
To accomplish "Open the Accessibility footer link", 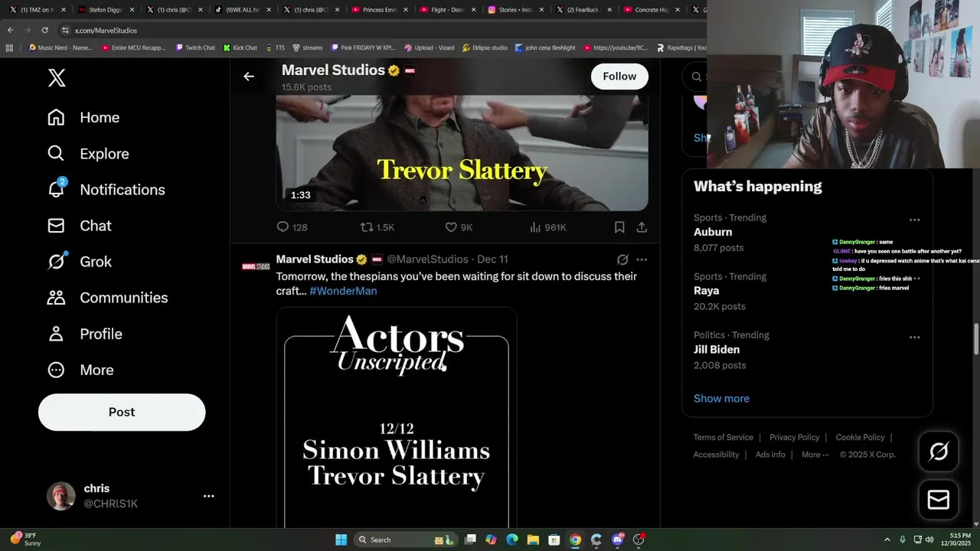I will pos(716,455).
